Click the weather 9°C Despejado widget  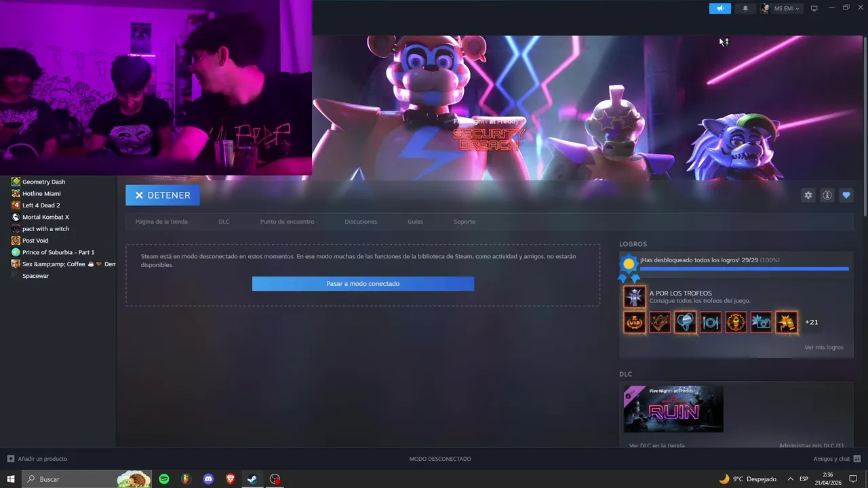[747, 479]
